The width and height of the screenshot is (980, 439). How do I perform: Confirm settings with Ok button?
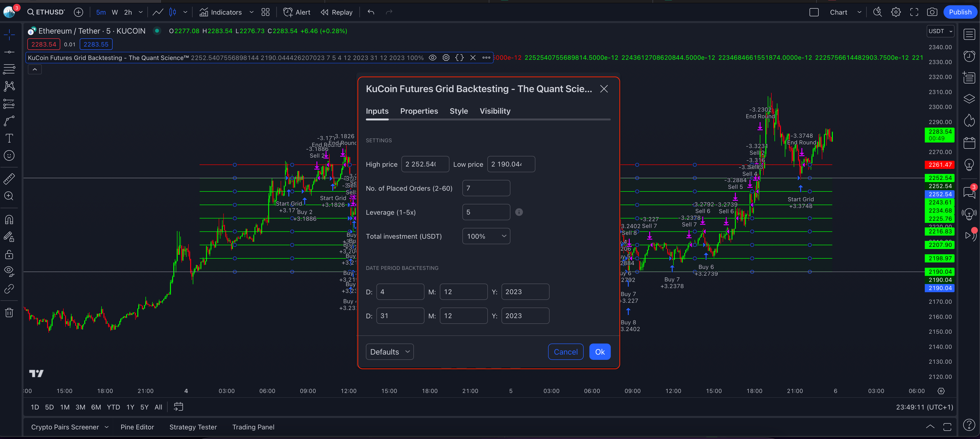click(x=599, y=352)
